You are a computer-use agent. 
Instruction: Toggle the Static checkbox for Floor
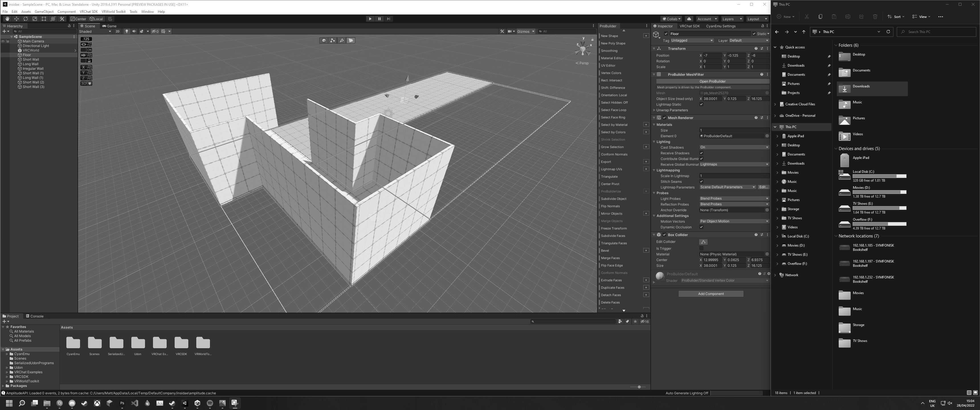tap(754, 34)
